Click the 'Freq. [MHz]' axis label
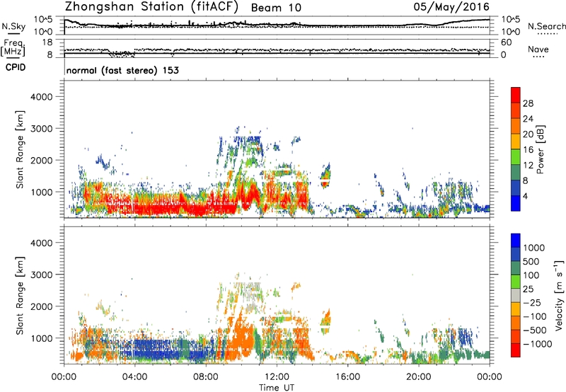Screen dimensions: 566x392 click(x=13, y=48)
